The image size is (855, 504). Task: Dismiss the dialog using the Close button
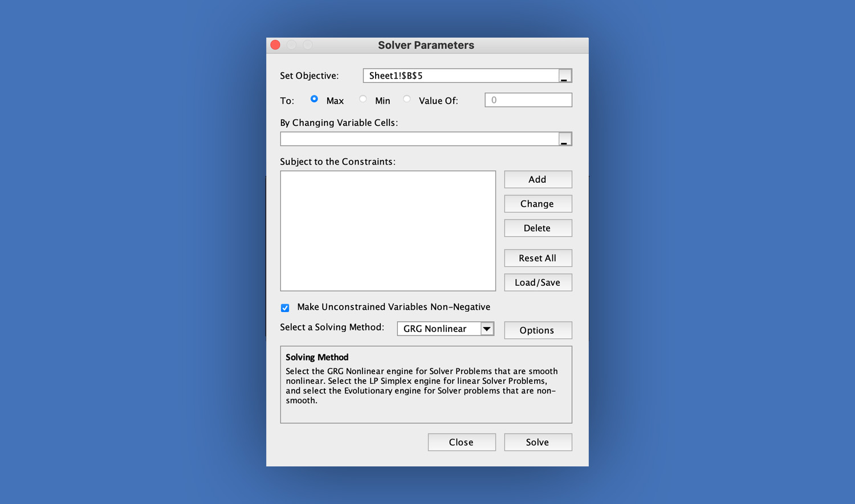pos(461,442)
